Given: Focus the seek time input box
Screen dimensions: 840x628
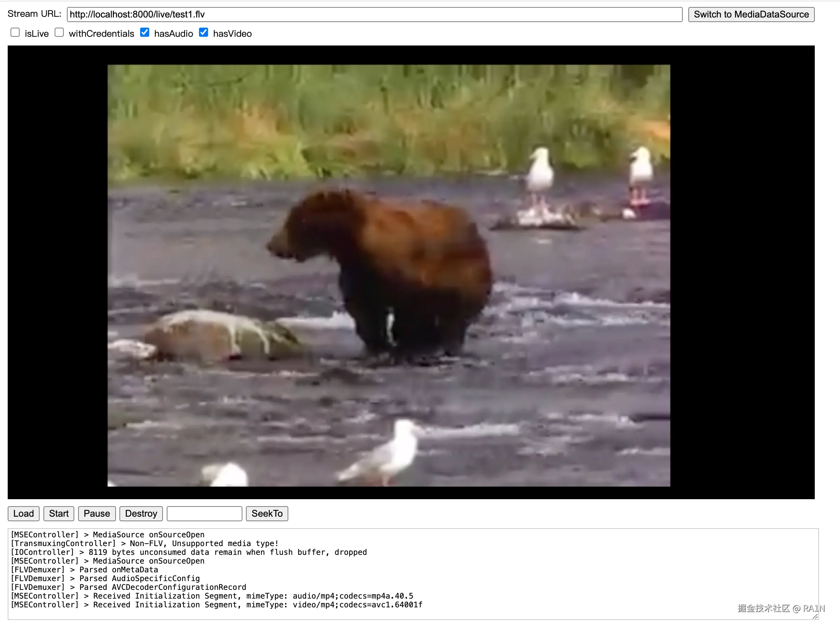Looking at the screenshot, I should tap(204, 514).
